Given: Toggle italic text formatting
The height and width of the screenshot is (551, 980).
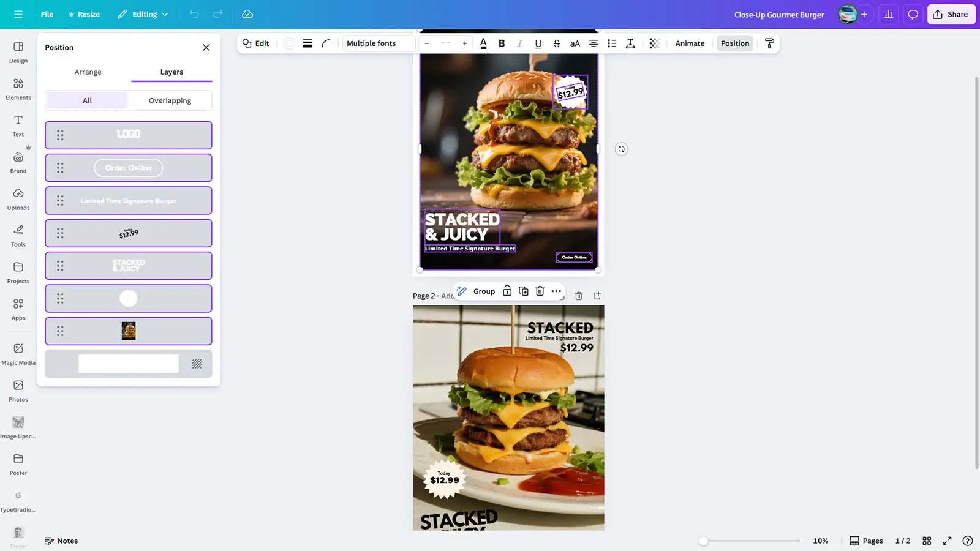Looking at the screenshot, I should tap(519, 43).
